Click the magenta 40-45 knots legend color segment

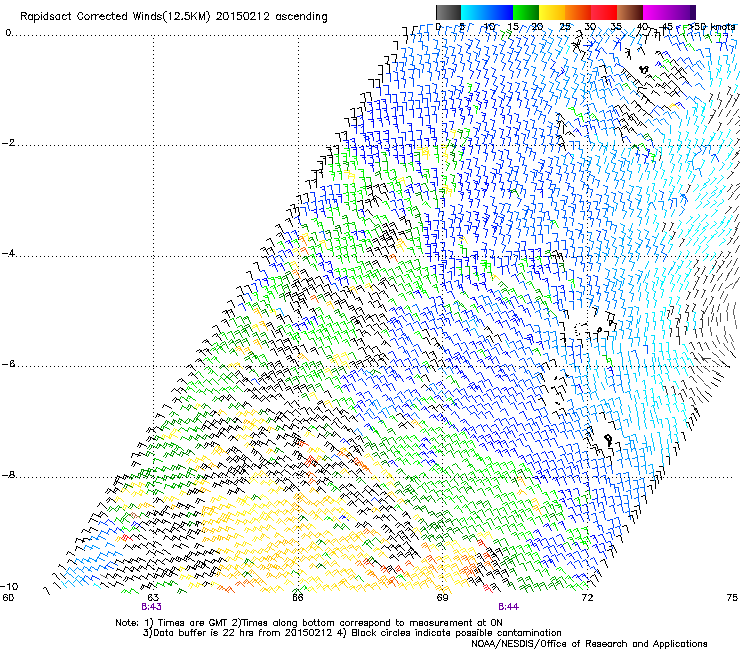656,12
